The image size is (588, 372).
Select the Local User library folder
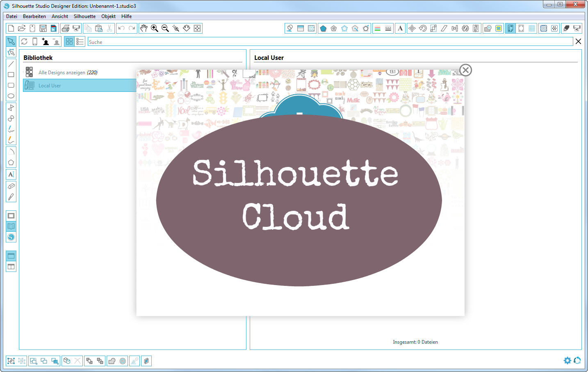(x=49, y=85)
